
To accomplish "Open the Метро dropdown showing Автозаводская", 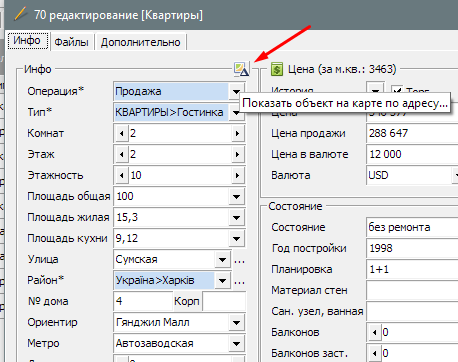I will click(x=236, y=344).
